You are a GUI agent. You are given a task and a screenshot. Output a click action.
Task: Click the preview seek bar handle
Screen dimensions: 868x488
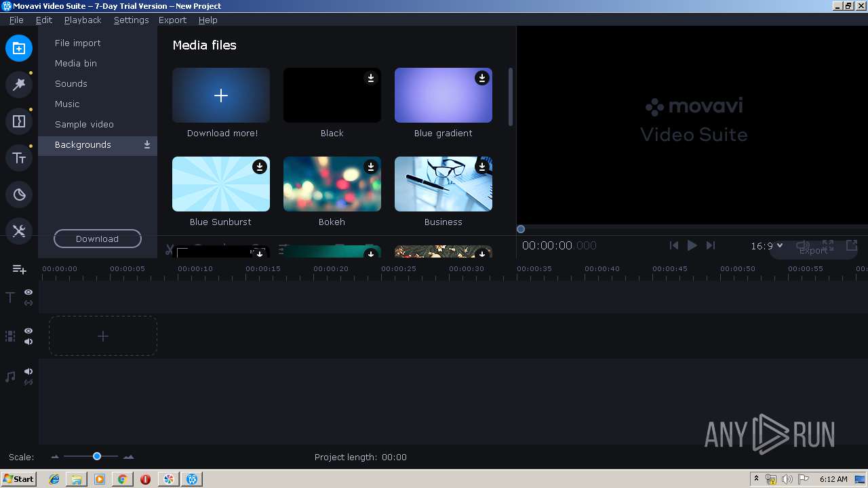coord(521,229)
